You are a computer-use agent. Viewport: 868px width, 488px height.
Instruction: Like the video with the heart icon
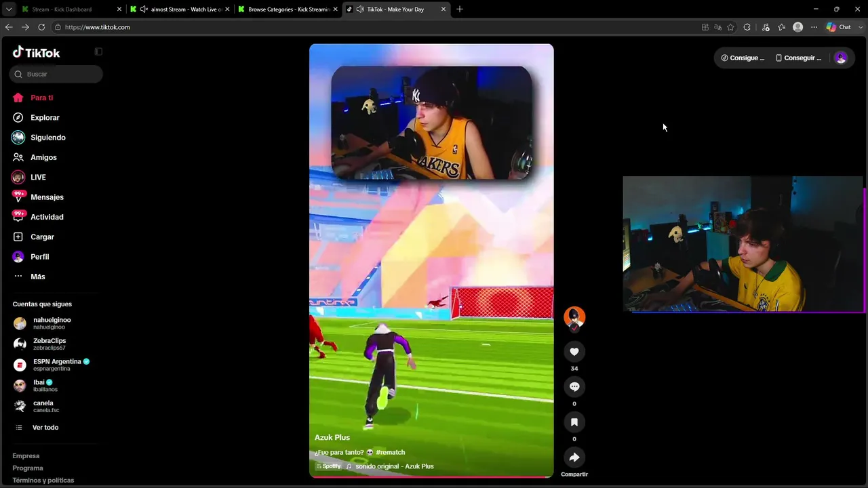(574, 351)
